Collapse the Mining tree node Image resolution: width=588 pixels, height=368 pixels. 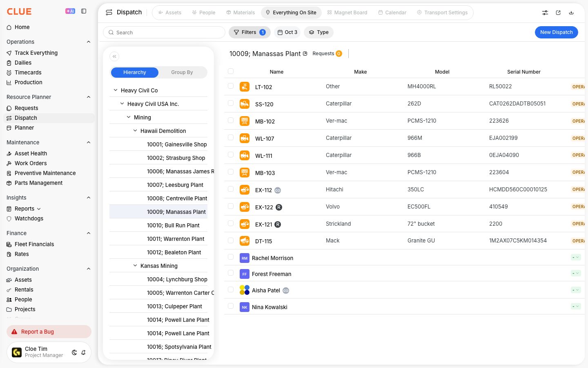(129, 117)
